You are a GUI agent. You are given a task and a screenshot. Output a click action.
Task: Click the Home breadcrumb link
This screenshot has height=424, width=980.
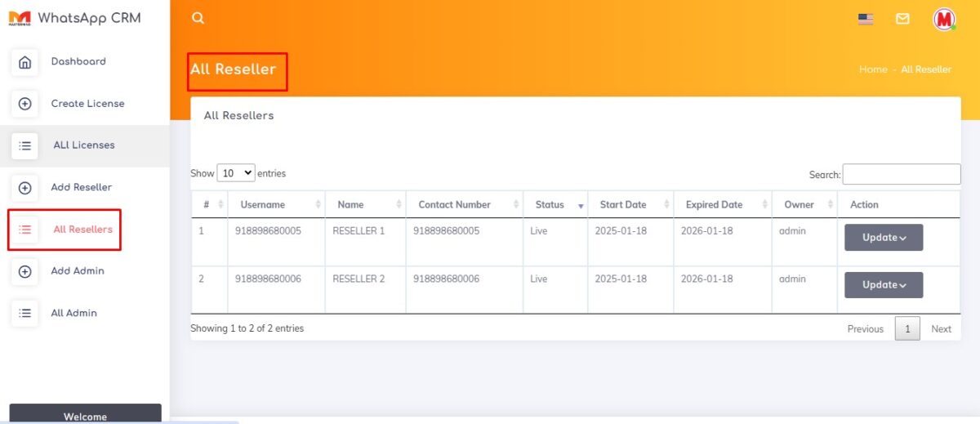tap(872, 69)
